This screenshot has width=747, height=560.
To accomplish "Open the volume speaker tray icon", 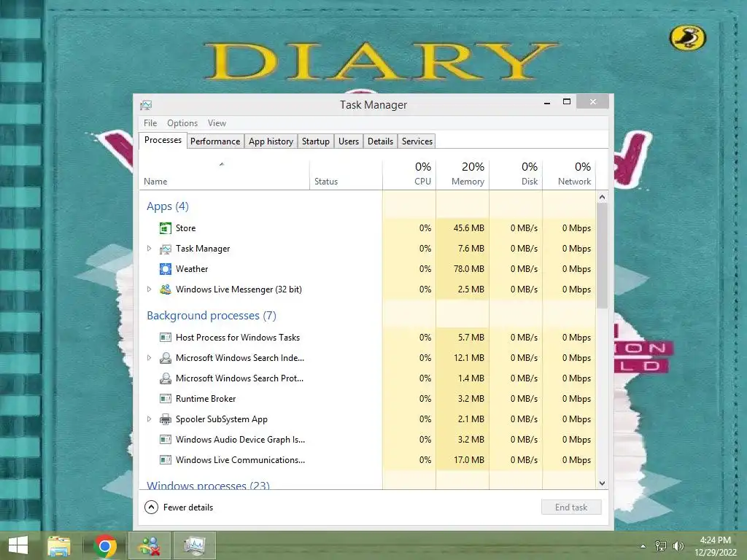I will tap(678, 546).
